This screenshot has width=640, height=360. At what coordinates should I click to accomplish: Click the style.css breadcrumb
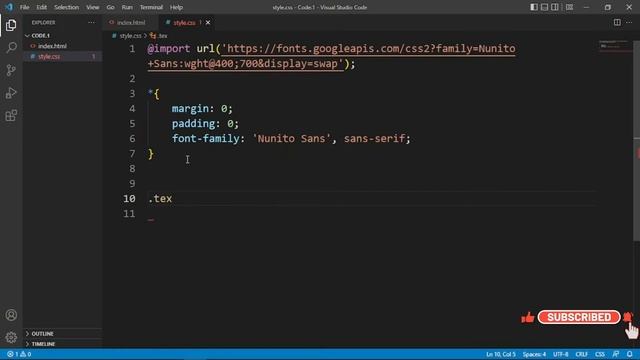[x=130, y=36]
